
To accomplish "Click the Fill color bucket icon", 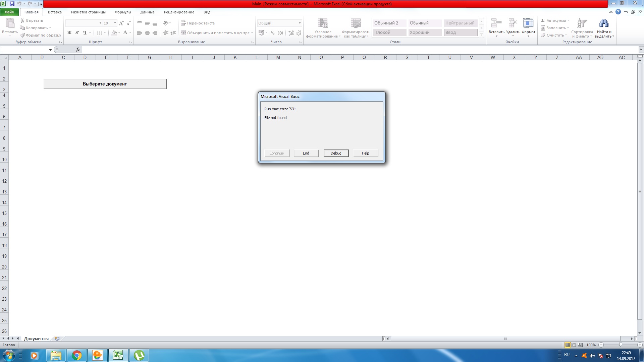I will [114, 33].
